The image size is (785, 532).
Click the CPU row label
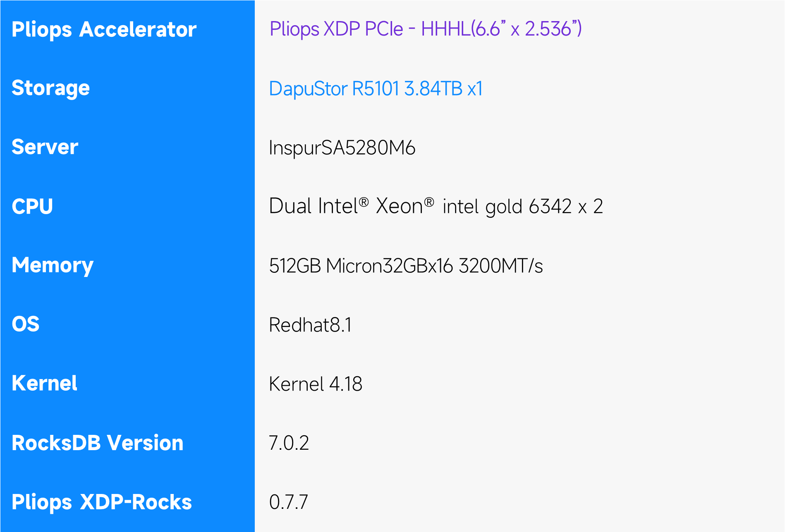coord(32,206)
